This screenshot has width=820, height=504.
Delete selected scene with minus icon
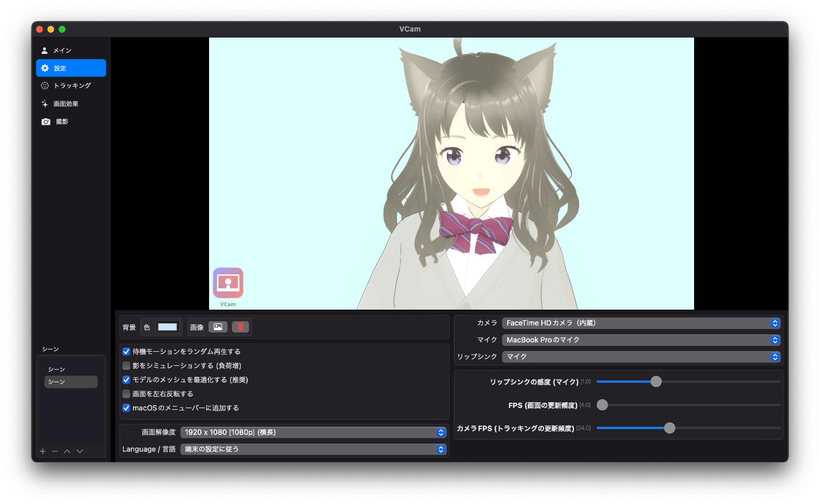tap(55, 451)
